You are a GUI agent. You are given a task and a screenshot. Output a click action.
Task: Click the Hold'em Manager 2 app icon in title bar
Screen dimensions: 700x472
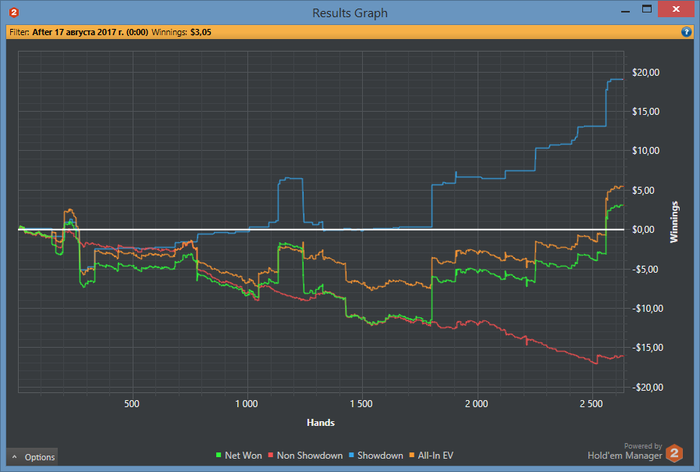click(14, 13)
